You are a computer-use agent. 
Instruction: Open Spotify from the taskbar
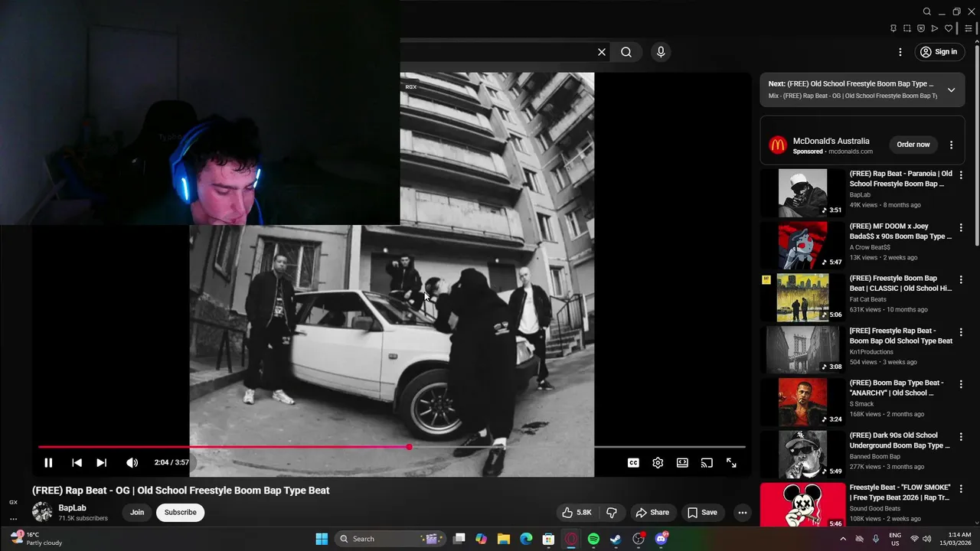593,539
